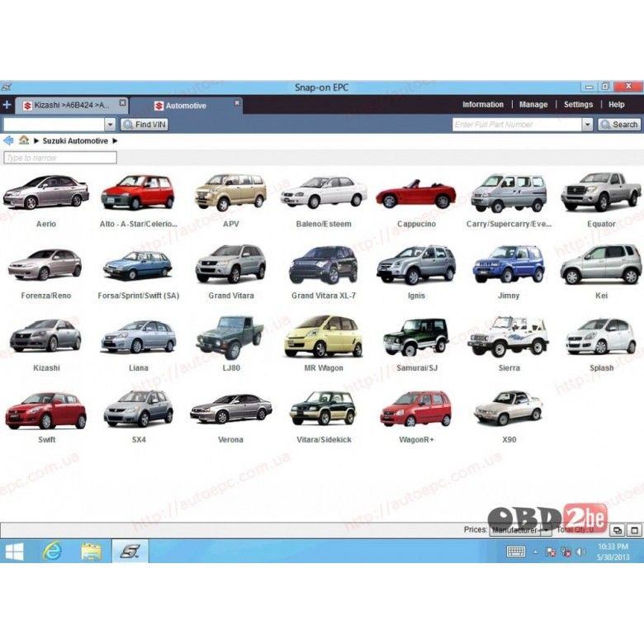Open the Grand Vitara catalog
The width and height of the screenshot is (644, 644).
coord(231,263)
